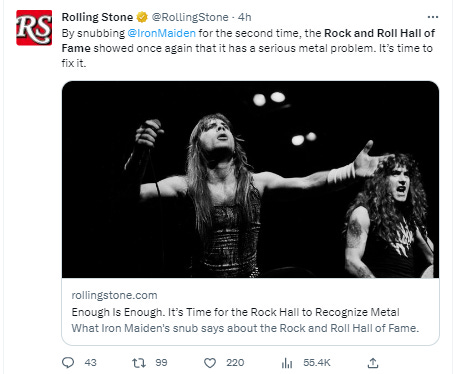Open the Rolling Stone RS profile avatar
The image size is (453, 374).
click(34, 28)
